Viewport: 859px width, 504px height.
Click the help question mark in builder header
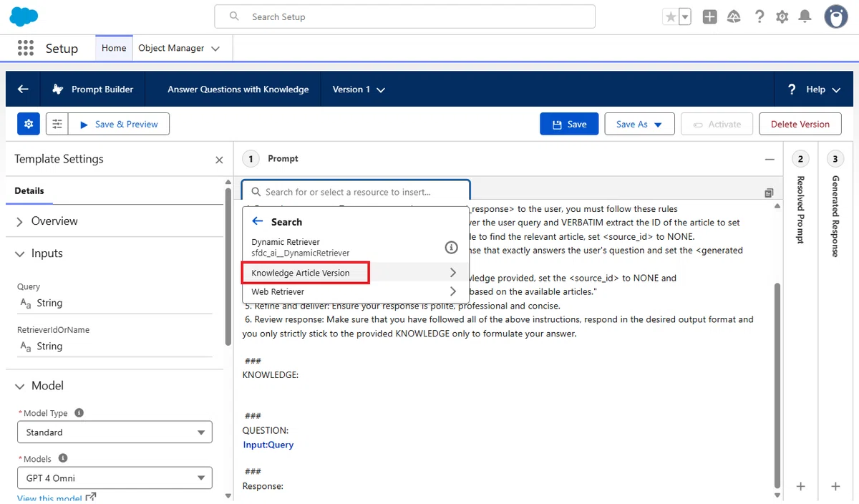(x=792, y=89)
